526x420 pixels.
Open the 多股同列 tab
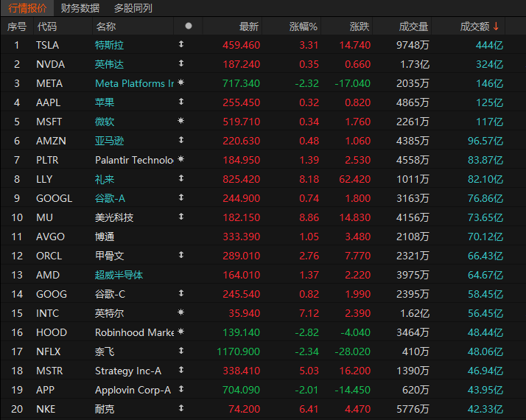pos(133,8)
